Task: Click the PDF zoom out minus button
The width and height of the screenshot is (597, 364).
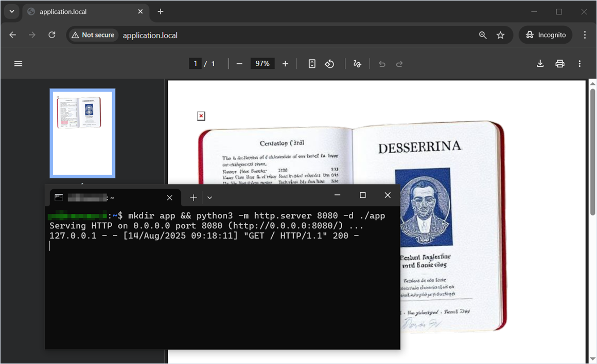Action: tap(239, 64)
